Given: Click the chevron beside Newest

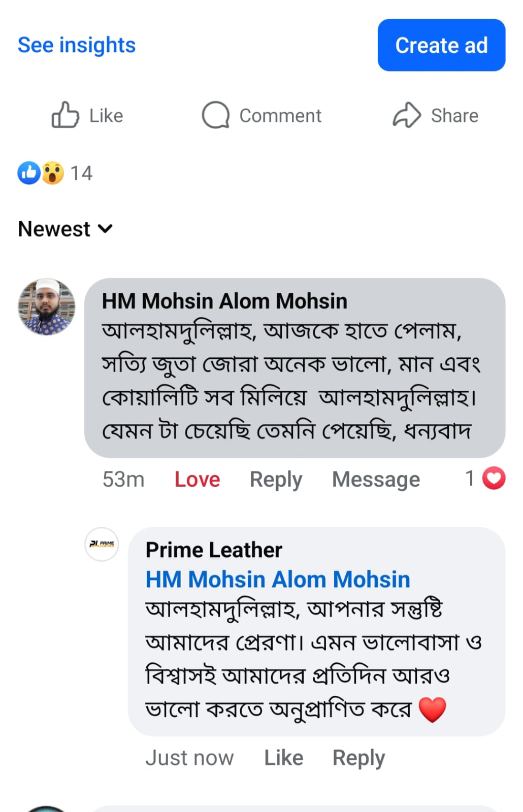Looking at the screenshot, I should tap(105, 229).
